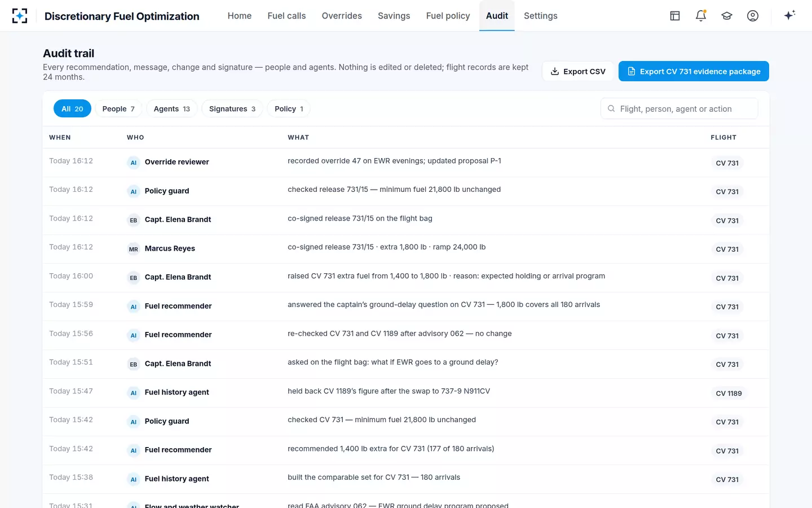Click the AI avatar on the 15:38 row
The height and width of the screenshot is (508, 812).
[x=134, y=479]
